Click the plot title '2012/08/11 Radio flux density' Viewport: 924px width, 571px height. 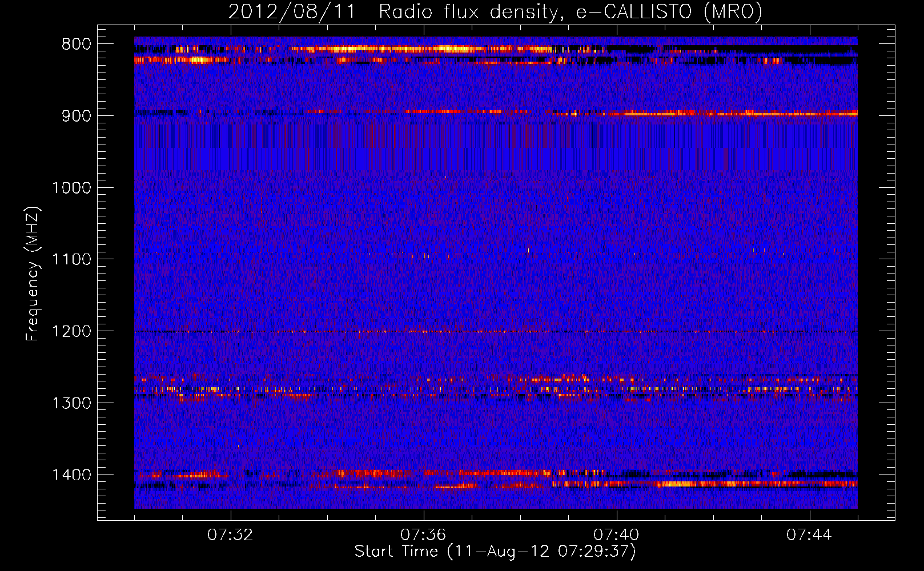point(495,12)
